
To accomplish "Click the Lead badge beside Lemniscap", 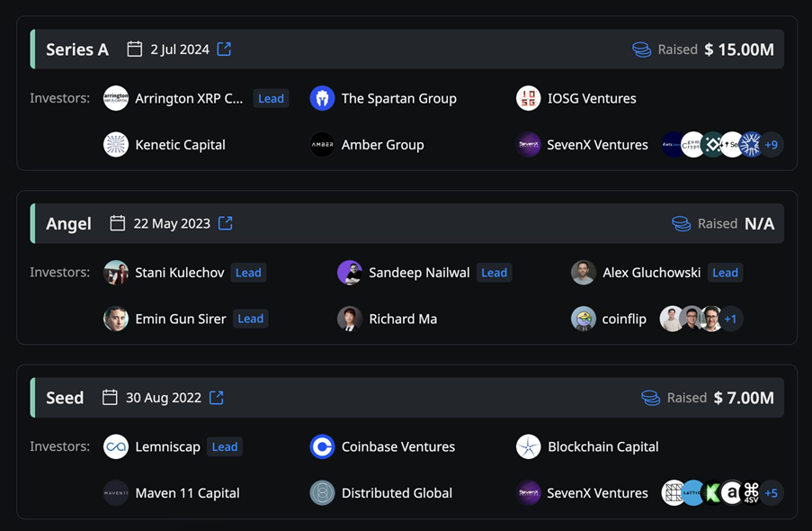I will [x=225, y=447].
